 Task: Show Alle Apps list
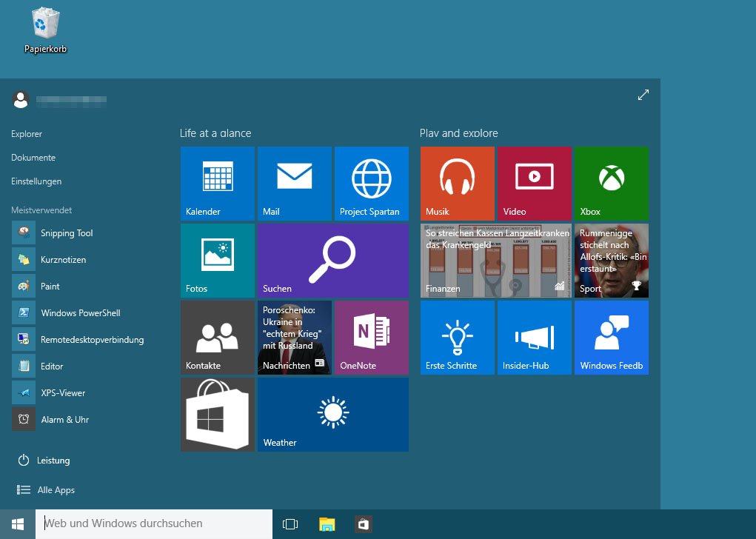tap(46, 490)
